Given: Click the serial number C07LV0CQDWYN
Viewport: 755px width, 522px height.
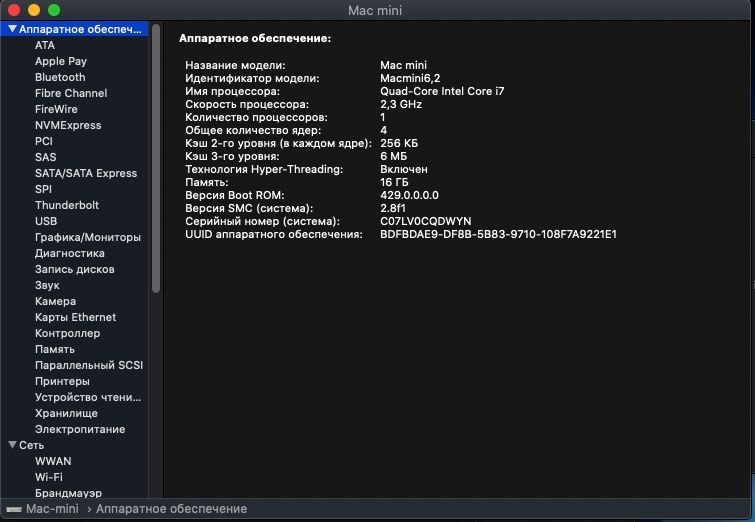Looking at the screenshot, I should 426,221.
